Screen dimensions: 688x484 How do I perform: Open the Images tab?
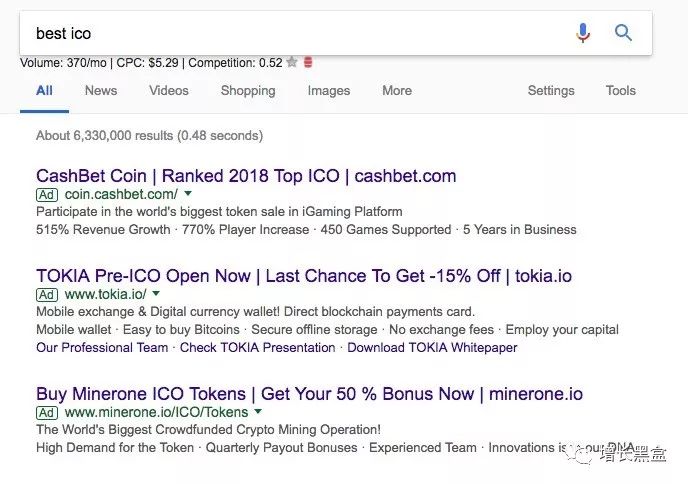pyautogui.click(x=329, y=91)
